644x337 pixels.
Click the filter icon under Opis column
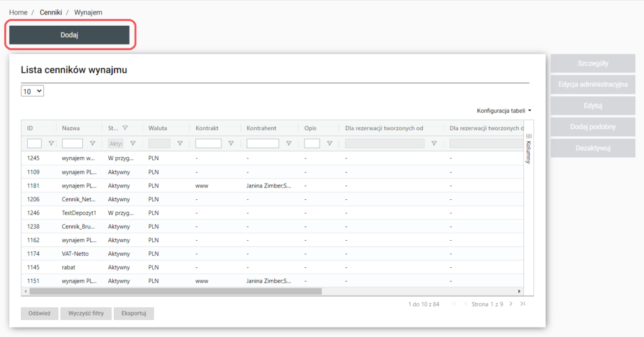pos(330,143)
